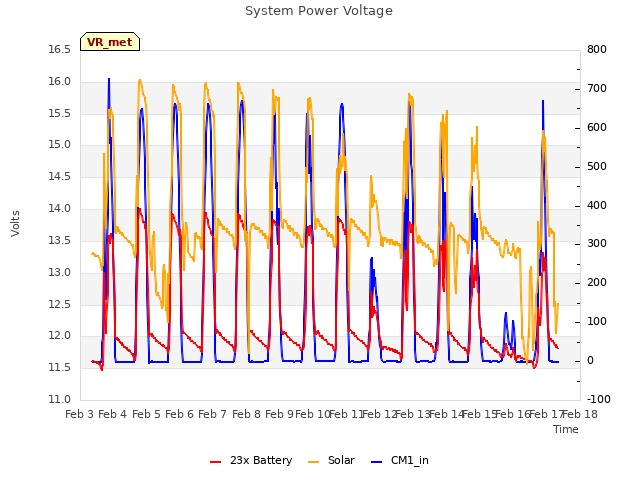Select the CM1_in legend label

click(x=410, y=460)
